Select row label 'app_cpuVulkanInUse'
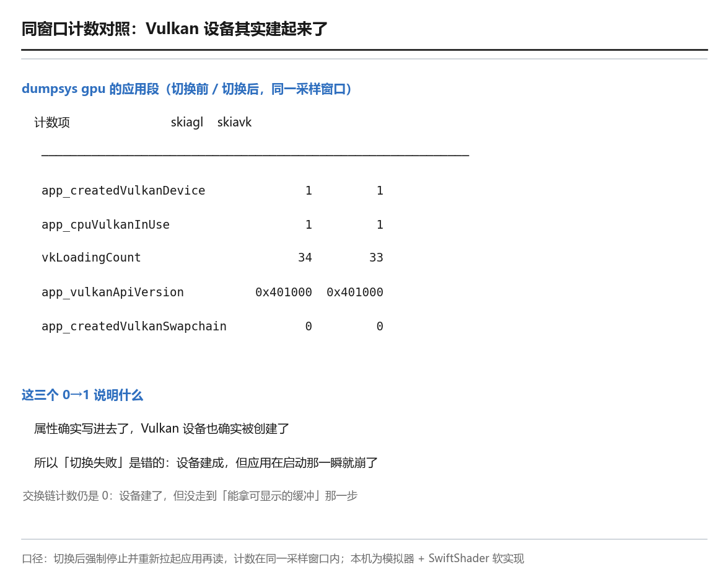Viewport: 728px width, 582px height. 105,225
